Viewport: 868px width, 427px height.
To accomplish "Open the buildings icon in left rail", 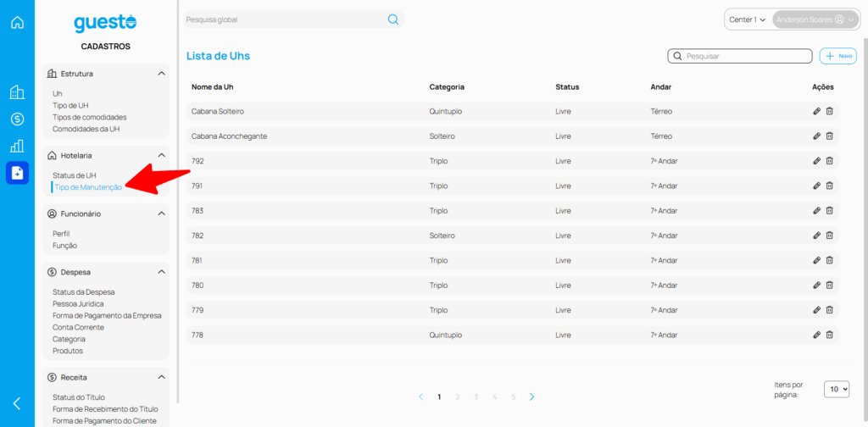I will (x=17, y=92).
